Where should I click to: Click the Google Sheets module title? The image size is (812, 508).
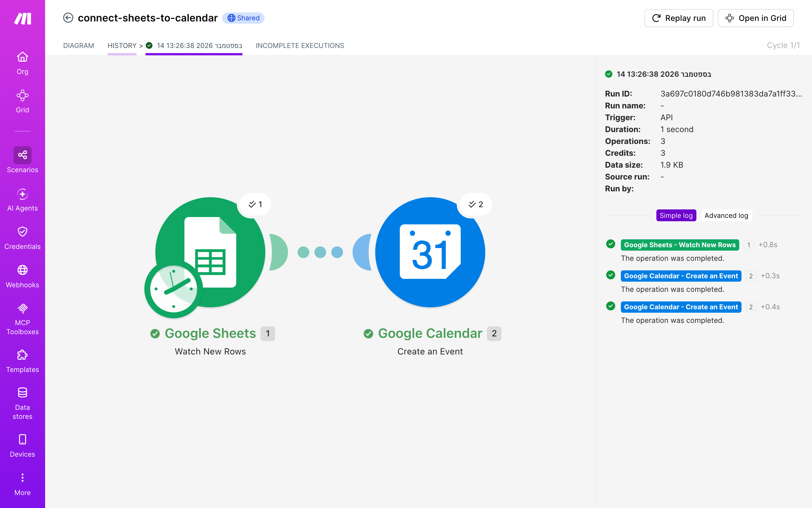(x=210, y=333)
